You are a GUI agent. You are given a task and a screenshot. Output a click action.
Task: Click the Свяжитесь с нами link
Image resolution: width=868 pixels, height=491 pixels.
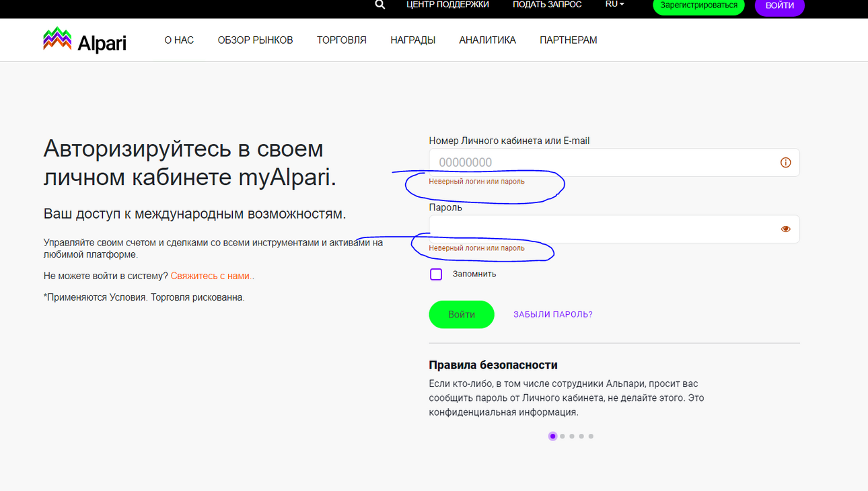211,276
